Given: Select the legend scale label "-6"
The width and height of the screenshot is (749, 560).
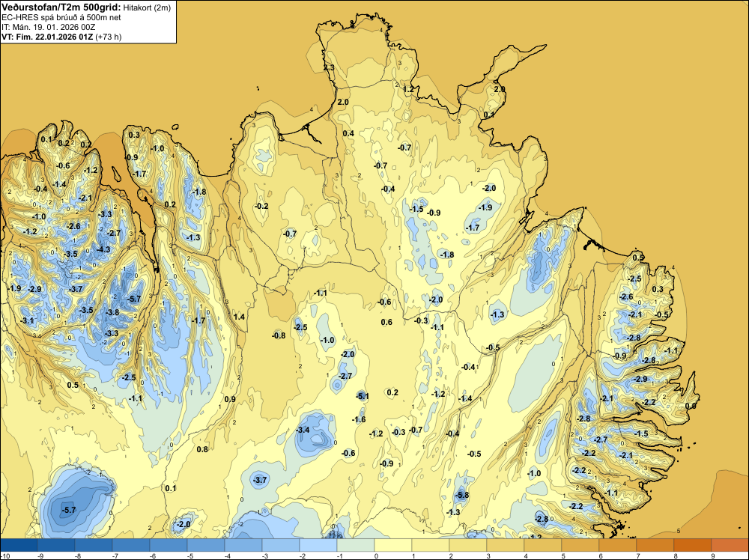Looking at the screenshot, I should 151,556.
